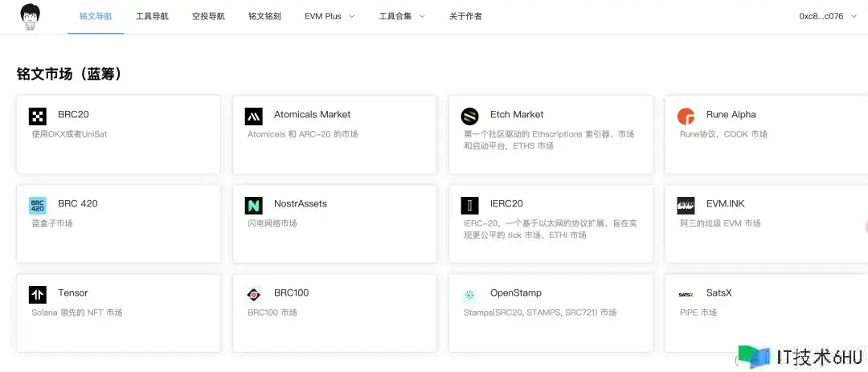Open the 铭文铭刻 tab
The height and width of the screenshot is (372, 868).
(x=265, y=17)
